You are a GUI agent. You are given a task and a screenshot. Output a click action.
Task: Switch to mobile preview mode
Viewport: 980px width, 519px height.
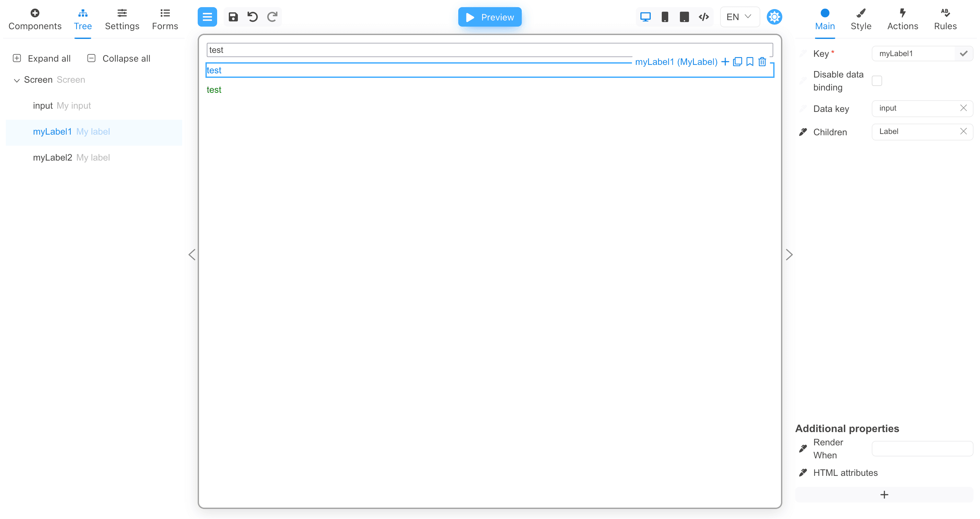coord(665,17)
